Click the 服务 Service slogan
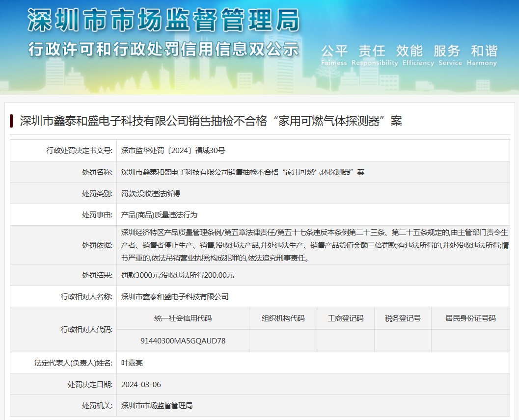519x420 pixels. coord(450,55)
